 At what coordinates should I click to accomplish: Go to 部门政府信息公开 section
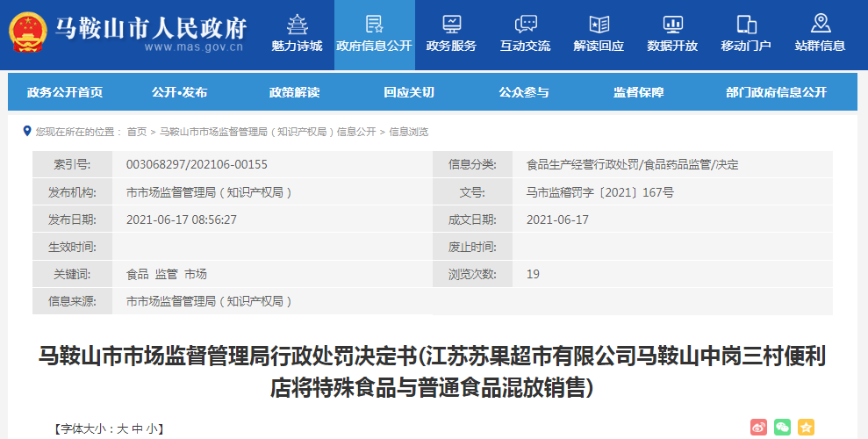tap(776, 92)
